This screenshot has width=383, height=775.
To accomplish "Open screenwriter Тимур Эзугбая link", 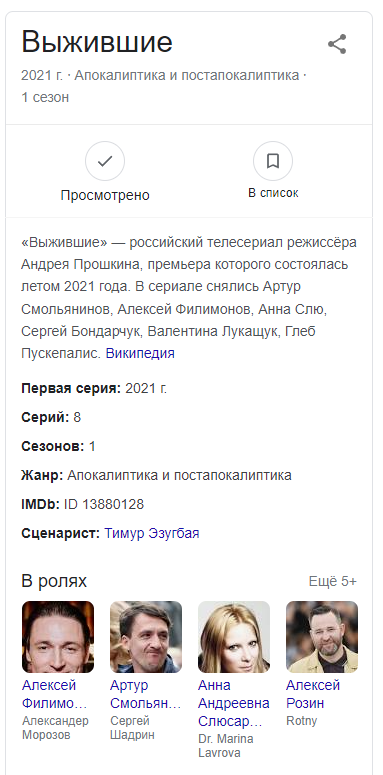I will click(152, 533).
